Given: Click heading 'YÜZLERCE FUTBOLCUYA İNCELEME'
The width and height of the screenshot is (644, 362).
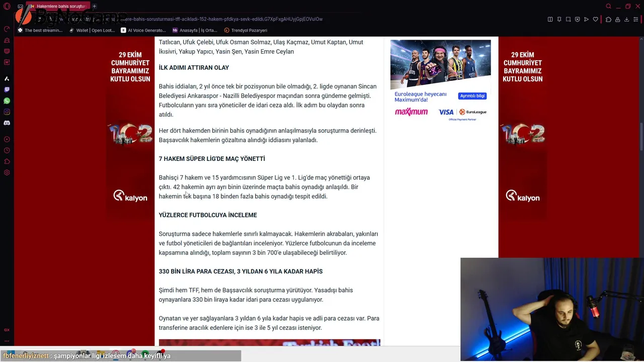Looking at the screenshot, I should 208,215.
